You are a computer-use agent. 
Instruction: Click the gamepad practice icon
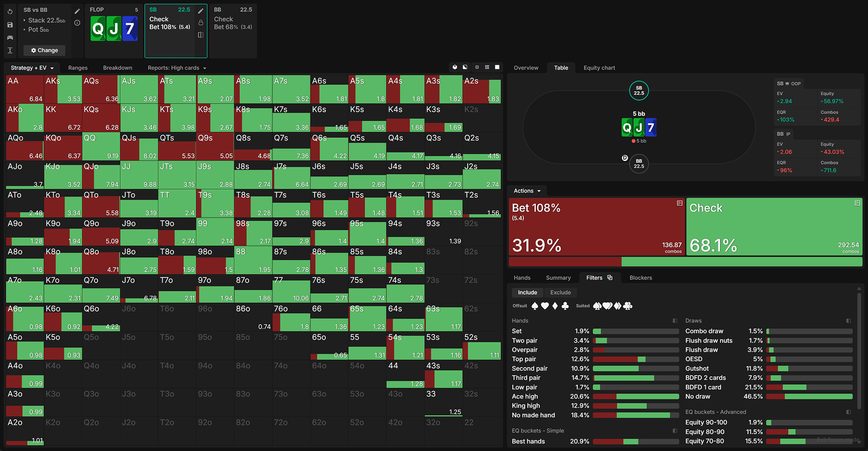point(10,37)
